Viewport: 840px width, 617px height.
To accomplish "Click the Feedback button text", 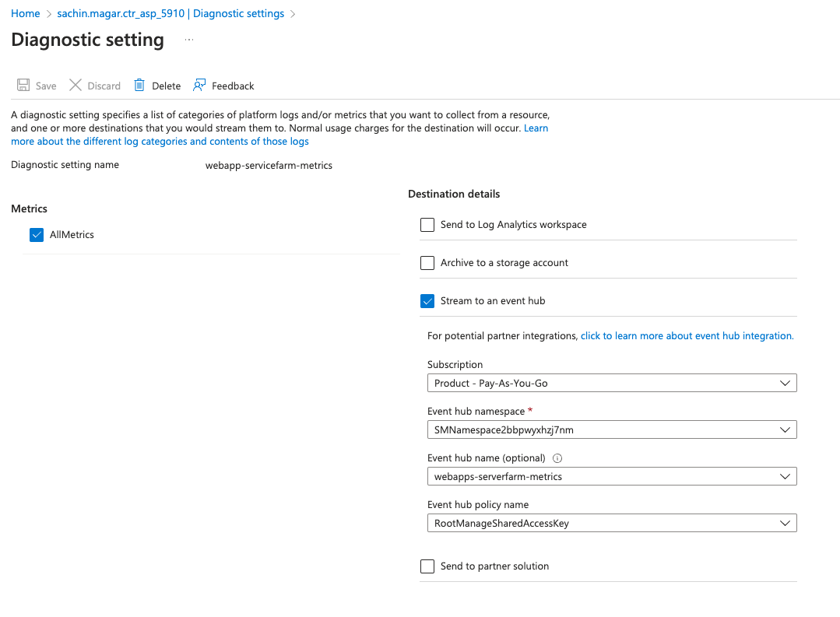I will coord(233,86).
